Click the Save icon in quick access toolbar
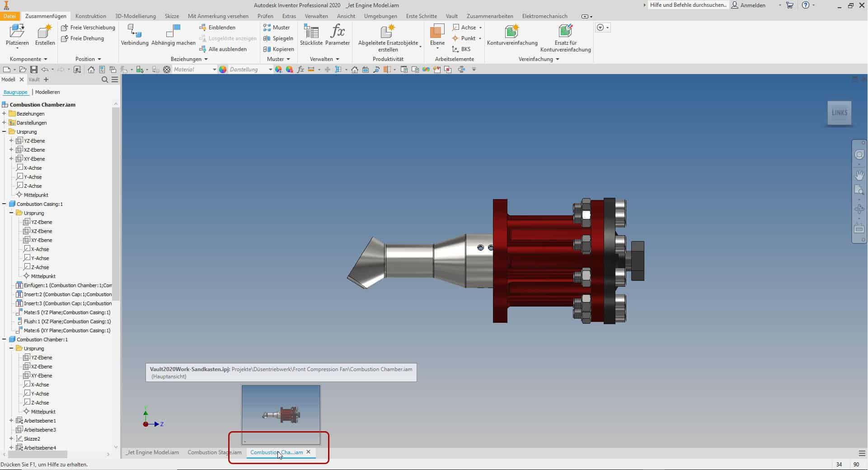 tap(33, 70)
